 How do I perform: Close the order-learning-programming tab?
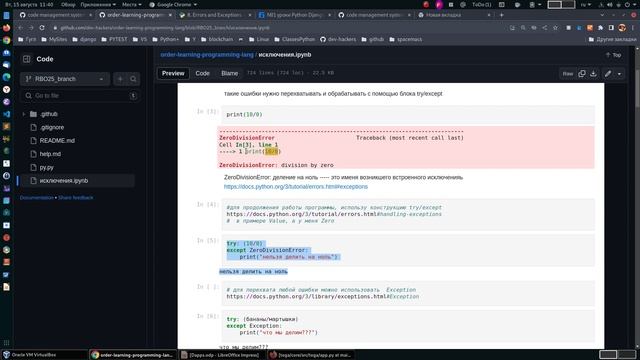(x=170, y=15)
